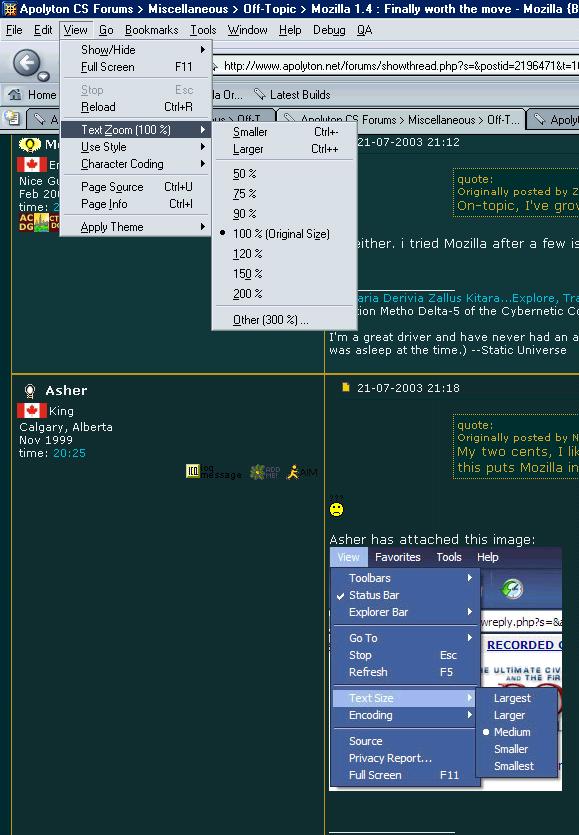Click the Asher username link
Screen dimensions: 579x835
(x=66, y=390)
